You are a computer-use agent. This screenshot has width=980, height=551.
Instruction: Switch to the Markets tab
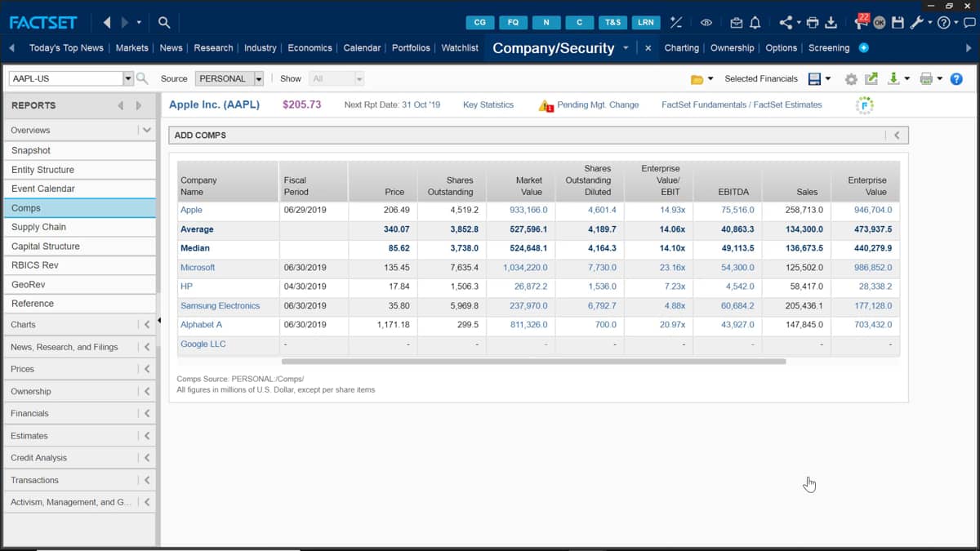point(131,48)
